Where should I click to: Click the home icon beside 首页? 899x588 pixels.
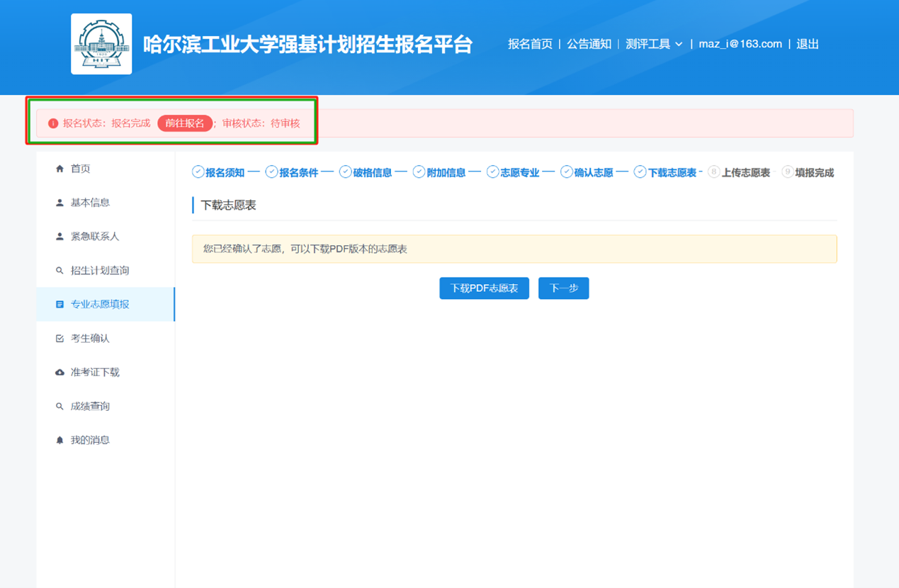pyautogui.click(x=60, y=169)
